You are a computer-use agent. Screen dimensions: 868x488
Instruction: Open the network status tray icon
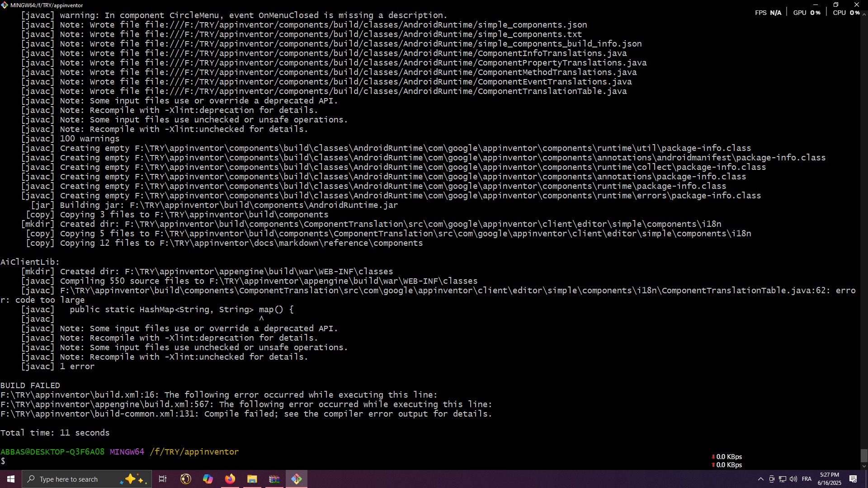[x=783, y=479]
